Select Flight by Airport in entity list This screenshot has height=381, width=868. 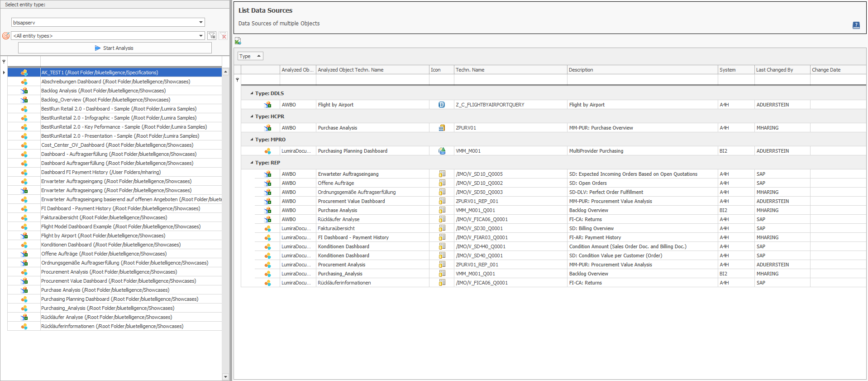click(103, 236)
